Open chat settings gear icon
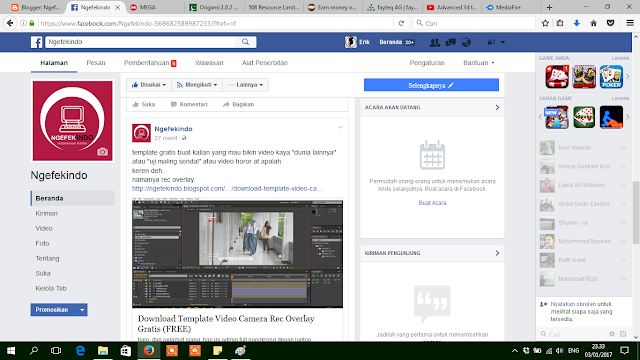The image size is (640, 360). coord(611,334)
